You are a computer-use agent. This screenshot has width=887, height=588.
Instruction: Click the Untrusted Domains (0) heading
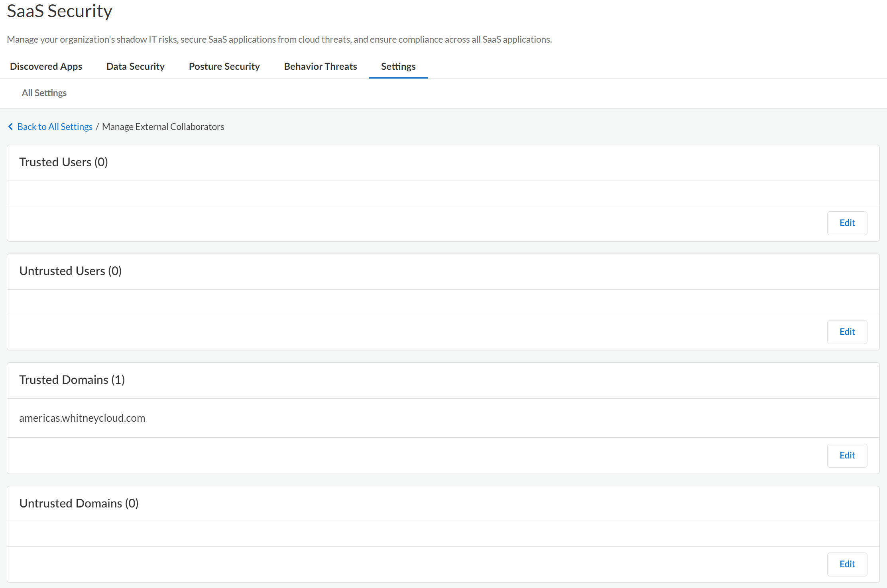[x=79, y=503]
